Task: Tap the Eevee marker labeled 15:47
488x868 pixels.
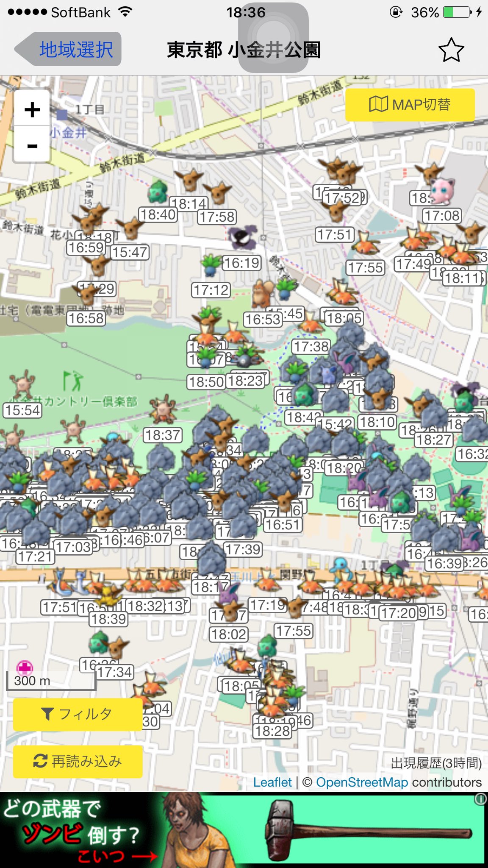Action: coord(130,228)
